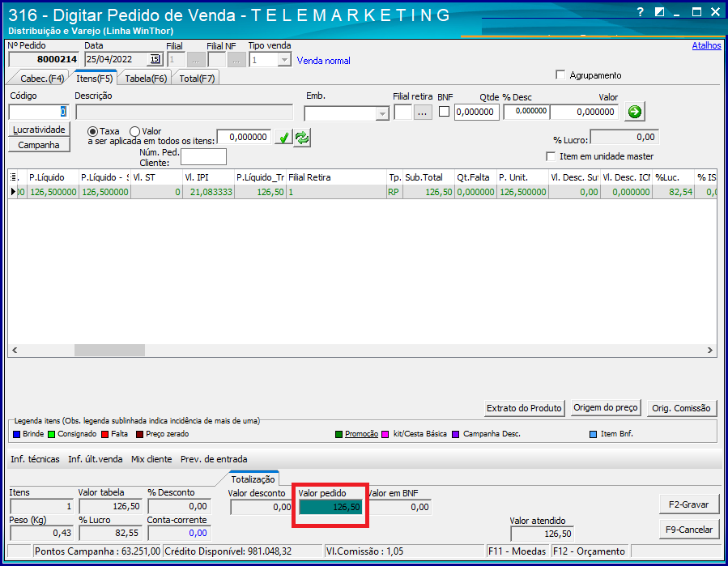Click Orig. Comissão button
Screen dimensions: 728x566
pos(681,408)
